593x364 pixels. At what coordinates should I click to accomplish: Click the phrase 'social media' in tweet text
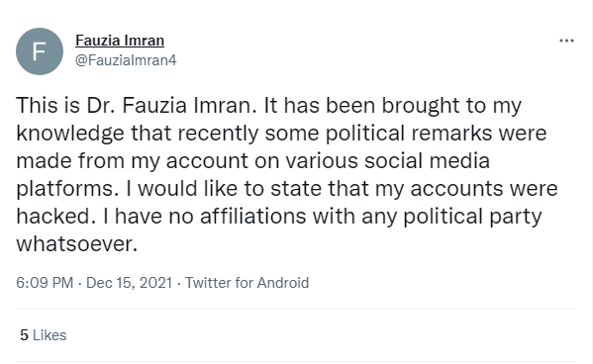pyautogui.click(x=427, y=161)
